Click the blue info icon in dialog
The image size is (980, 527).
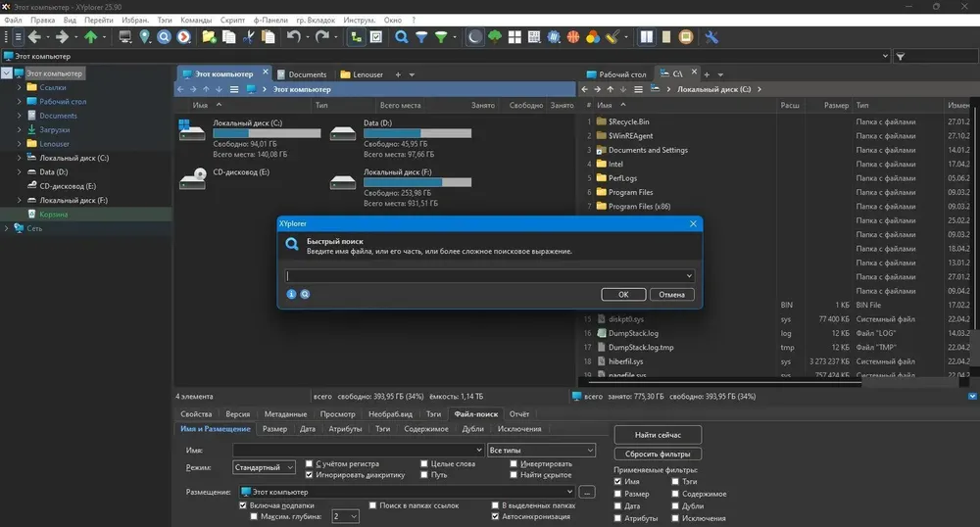[291, 294]
